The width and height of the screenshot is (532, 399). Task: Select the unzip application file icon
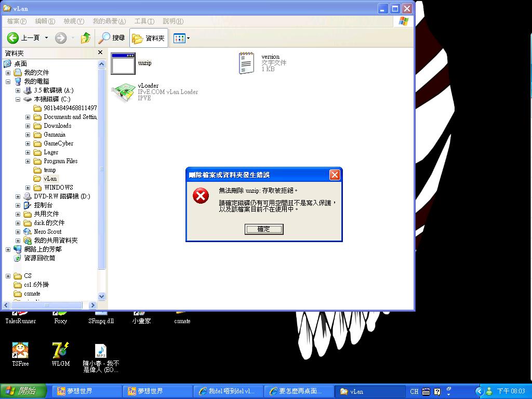pyautogui.click(x=123, y=63)
